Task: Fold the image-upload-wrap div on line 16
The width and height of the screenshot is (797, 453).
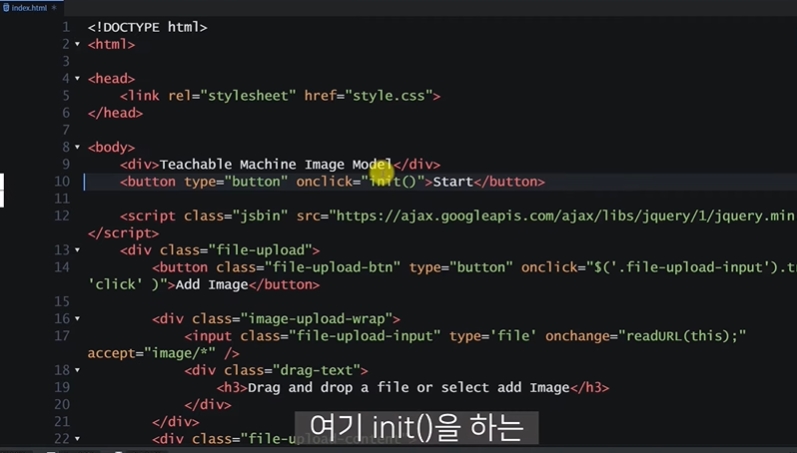Action: (x=77, y=319)
